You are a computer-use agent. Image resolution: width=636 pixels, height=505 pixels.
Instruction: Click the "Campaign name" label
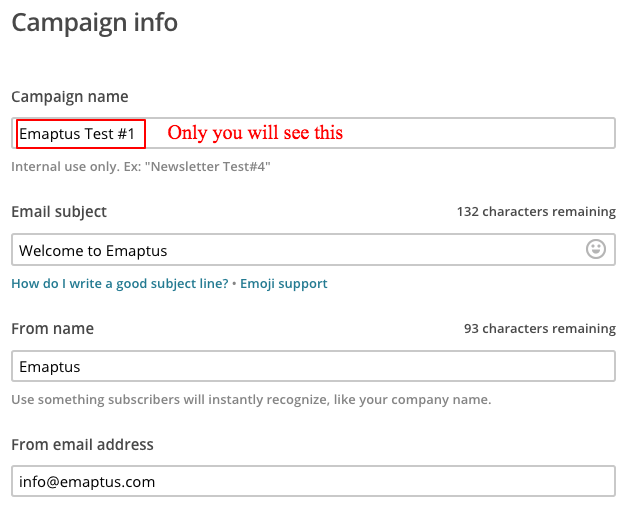70,97
